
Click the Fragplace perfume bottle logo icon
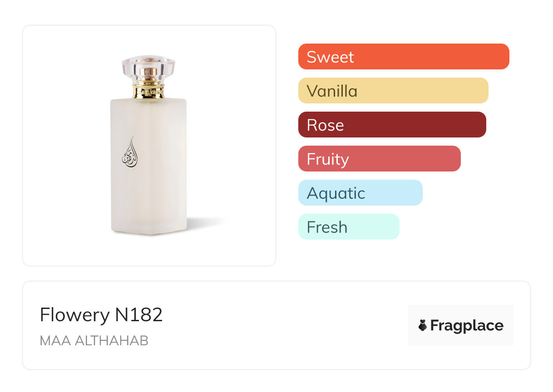[423, 325]
